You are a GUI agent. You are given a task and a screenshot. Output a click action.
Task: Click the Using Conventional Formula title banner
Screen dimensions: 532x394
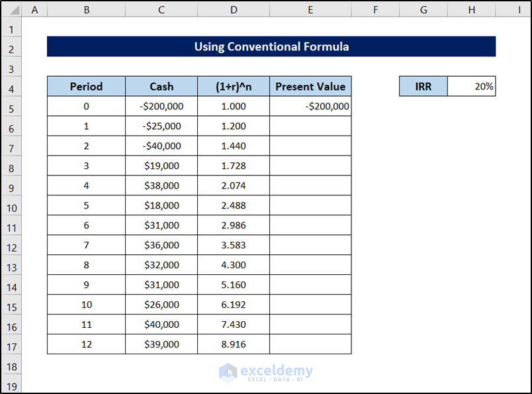271,46
